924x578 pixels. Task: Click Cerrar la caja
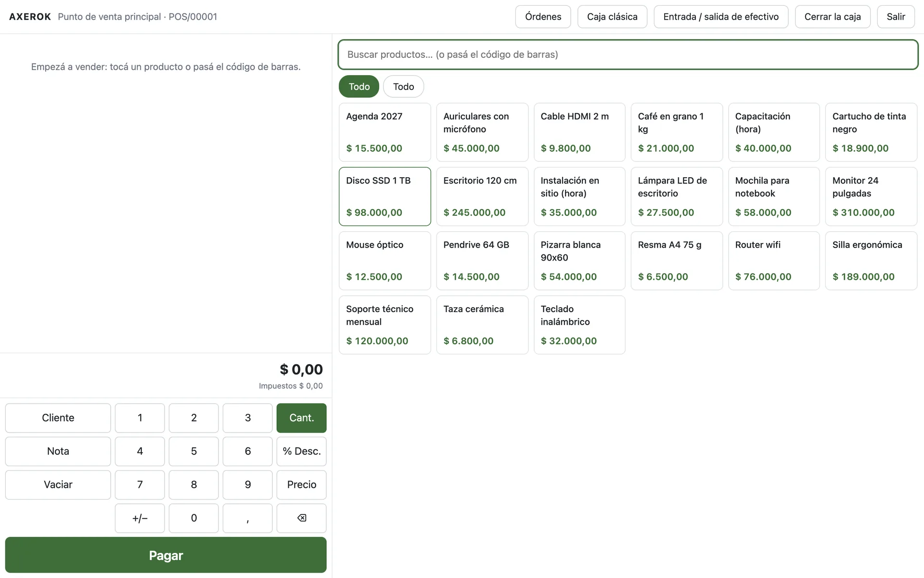tap(833, 17)
